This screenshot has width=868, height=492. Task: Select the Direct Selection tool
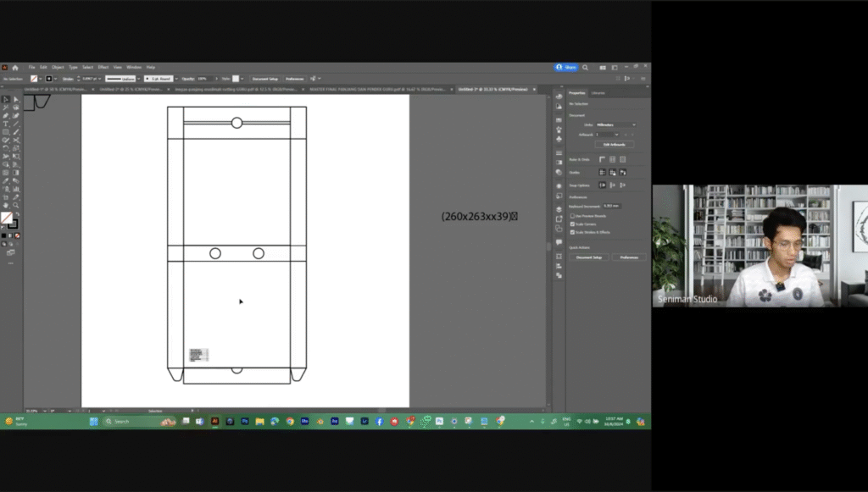[x=15, y=99]
